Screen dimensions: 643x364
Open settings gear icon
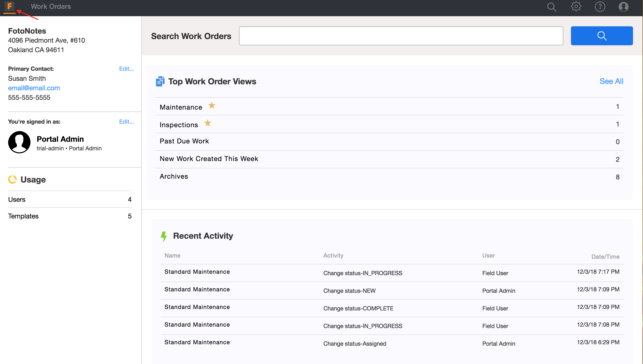[x=576, y=7]
